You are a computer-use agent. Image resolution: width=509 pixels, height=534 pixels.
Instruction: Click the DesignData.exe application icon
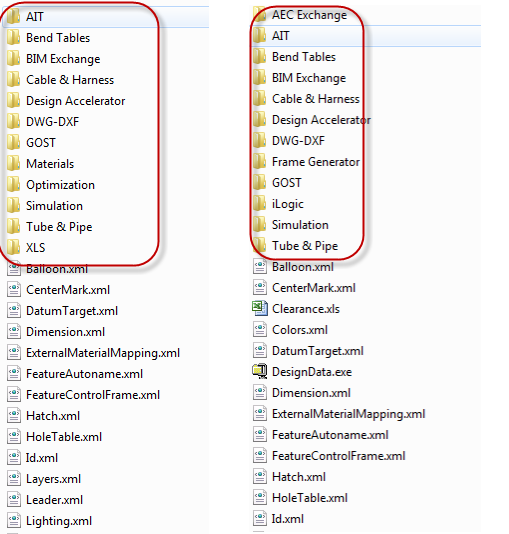[260, 372]
